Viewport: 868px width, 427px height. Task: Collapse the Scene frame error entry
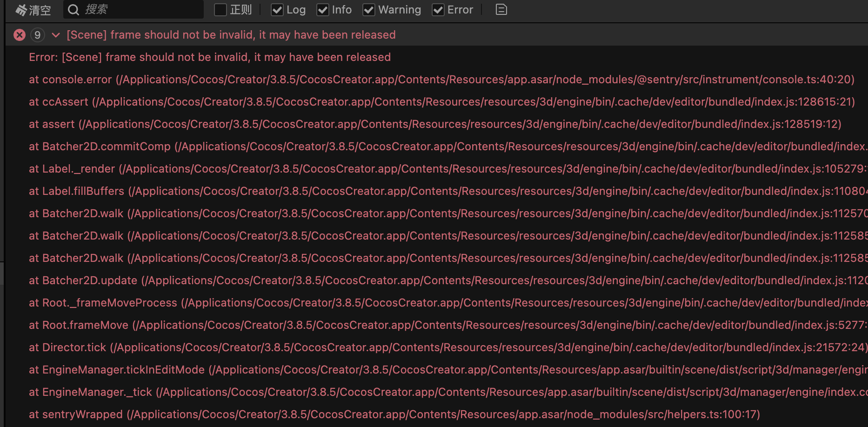click(56, 35)
